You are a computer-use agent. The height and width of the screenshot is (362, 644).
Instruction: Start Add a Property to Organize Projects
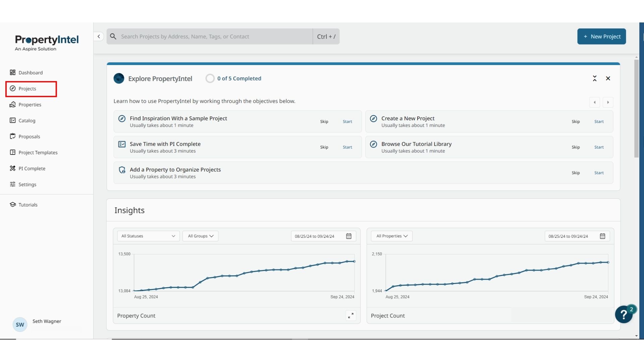point(599,173)
